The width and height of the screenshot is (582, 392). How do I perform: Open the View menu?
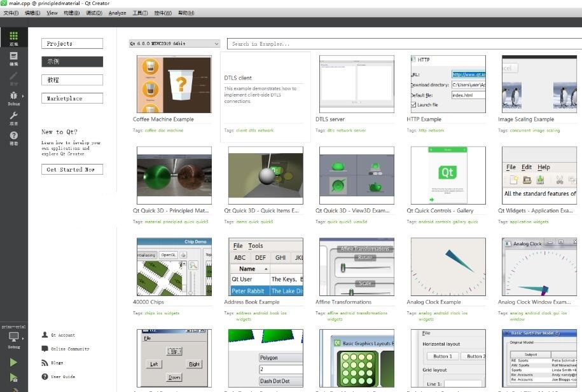(52, 13)
